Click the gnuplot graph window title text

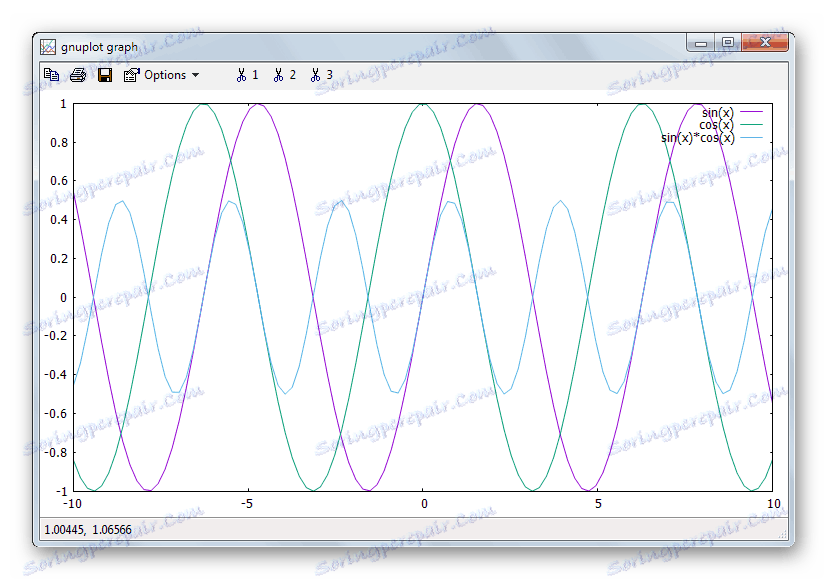click(99, 47)
